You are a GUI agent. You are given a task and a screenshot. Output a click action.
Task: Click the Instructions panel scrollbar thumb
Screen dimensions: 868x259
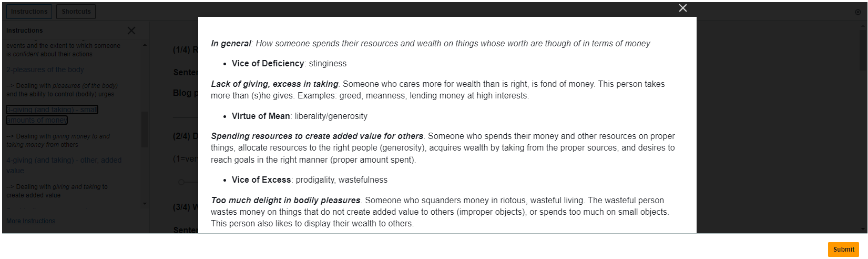click(x=145, y=129)
